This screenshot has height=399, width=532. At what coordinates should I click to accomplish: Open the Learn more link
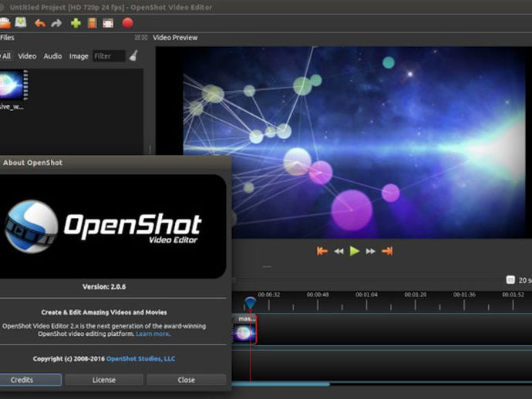[x=153, y=334]
